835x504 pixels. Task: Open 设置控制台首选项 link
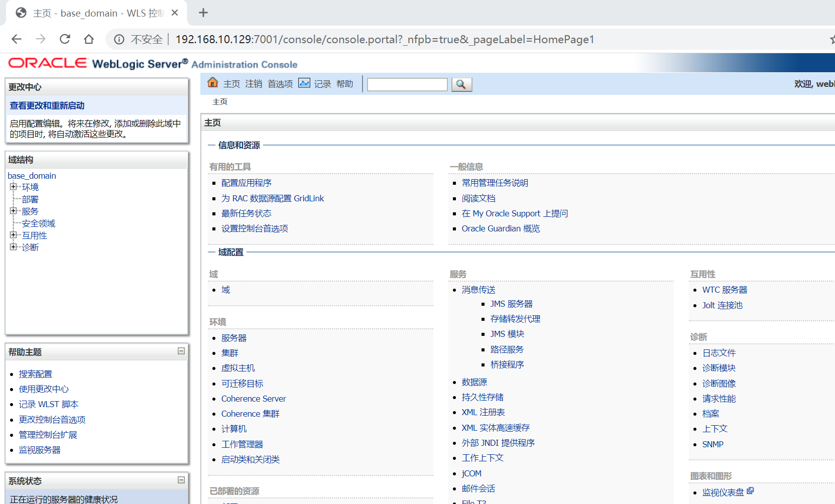coord(255,228)
